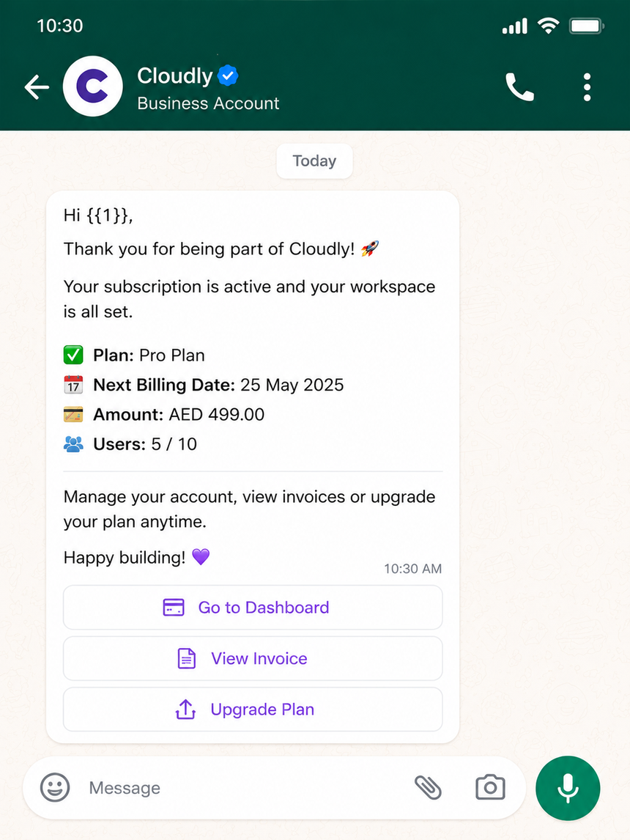This screenshot has width=630, height=840.
Task: Click "Your subscription is active" paragraph
Action: click(x=249, y=299)
